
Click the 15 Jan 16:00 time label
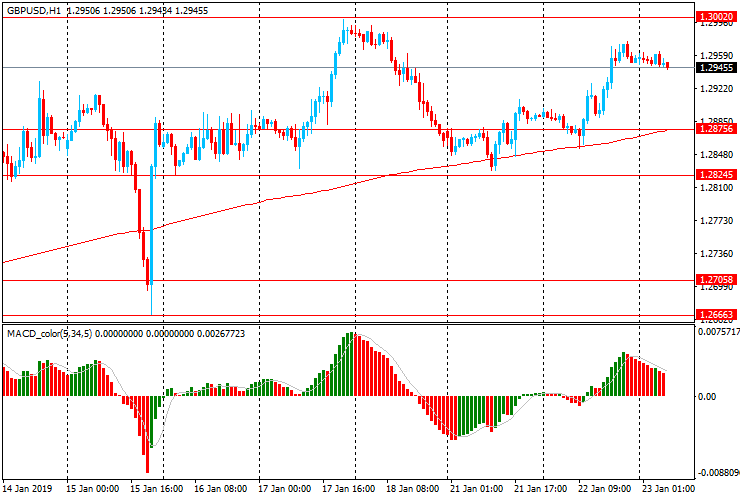[156, 489]
